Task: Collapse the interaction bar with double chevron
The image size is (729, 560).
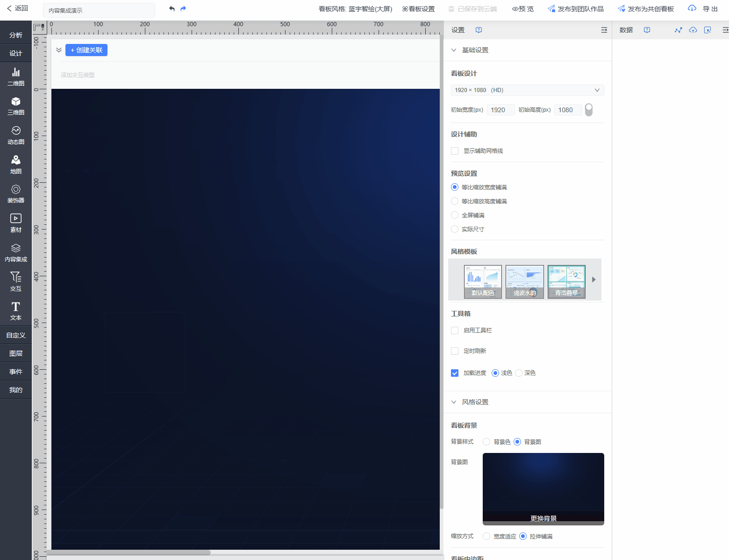Action: point(59,50)
